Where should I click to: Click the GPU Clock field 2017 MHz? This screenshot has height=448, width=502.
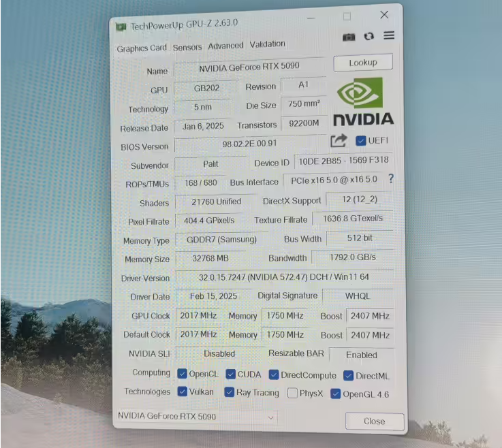tap(198, 315)
